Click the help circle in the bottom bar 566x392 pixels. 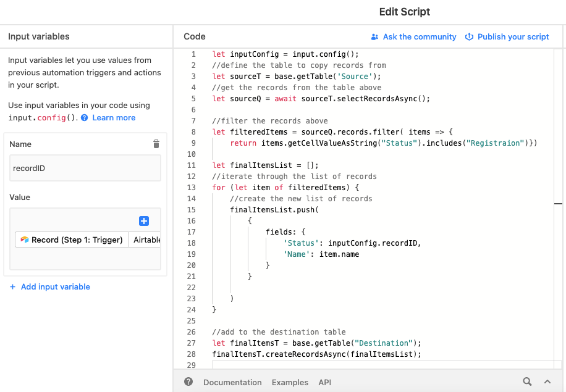[188, 382]
